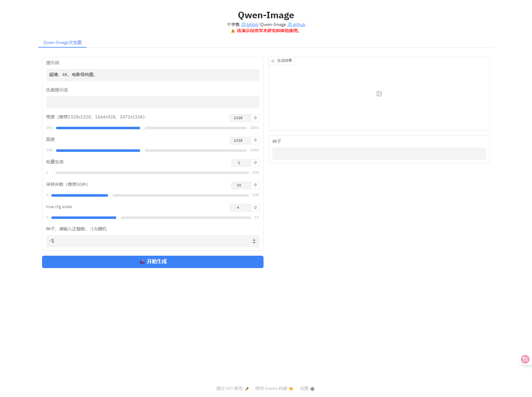Click the 2656 maximum label of the width slider
This screenshot has height=397, width=532.
[x=254, y=128]
